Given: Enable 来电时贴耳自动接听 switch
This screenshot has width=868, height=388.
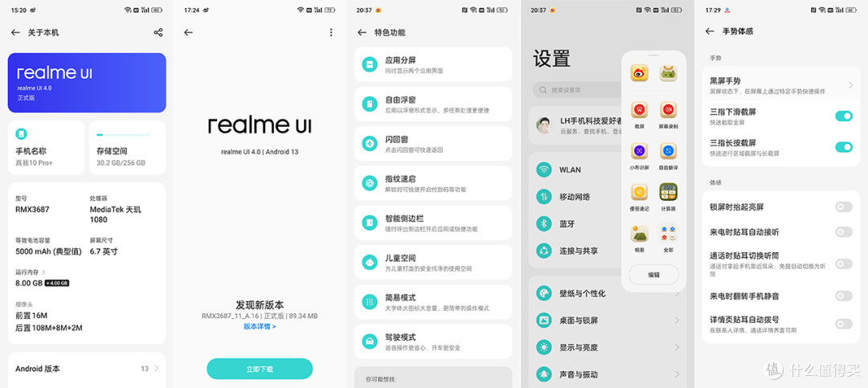Looking at the screenshot, I should tap(844, 231).
